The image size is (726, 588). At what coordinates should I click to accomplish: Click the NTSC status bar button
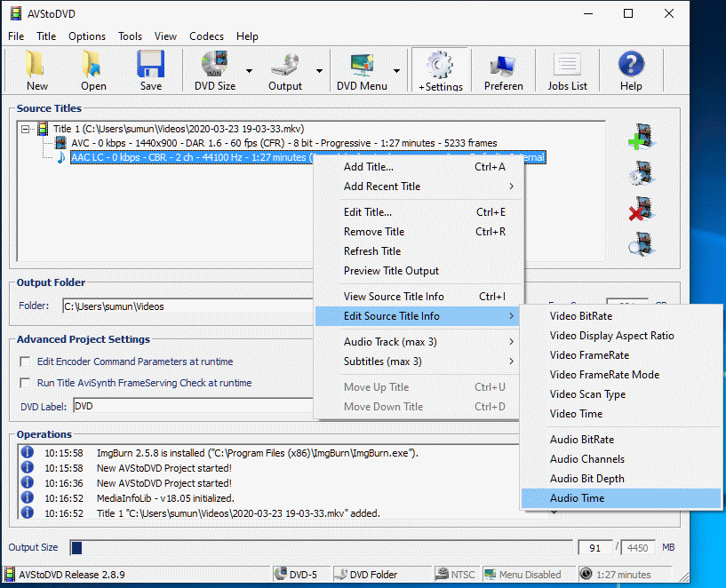(456, 575)
